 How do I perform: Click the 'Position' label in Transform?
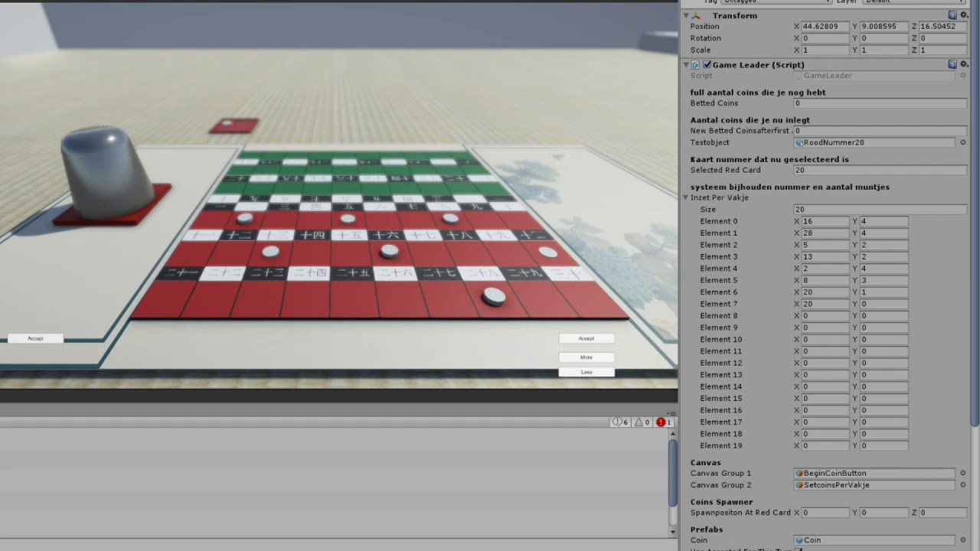(x=704, y=27)
